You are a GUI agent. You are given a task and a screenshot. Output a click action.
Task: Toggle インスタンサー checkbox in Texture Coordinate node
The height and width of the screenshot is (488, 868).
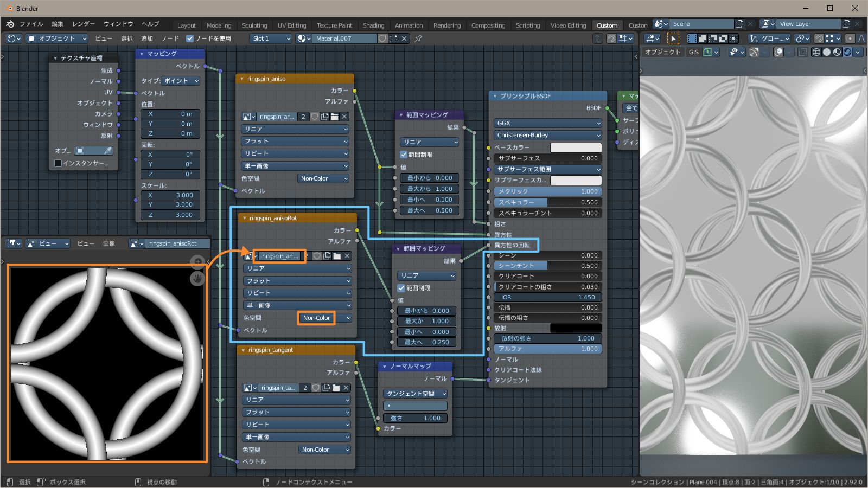(x=58, y=163)
